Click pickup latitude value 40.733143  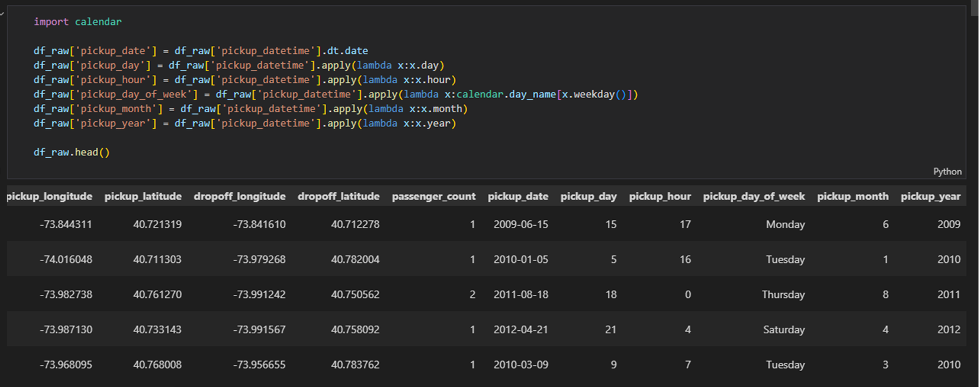pyautogui.click(x=157, y=330)
